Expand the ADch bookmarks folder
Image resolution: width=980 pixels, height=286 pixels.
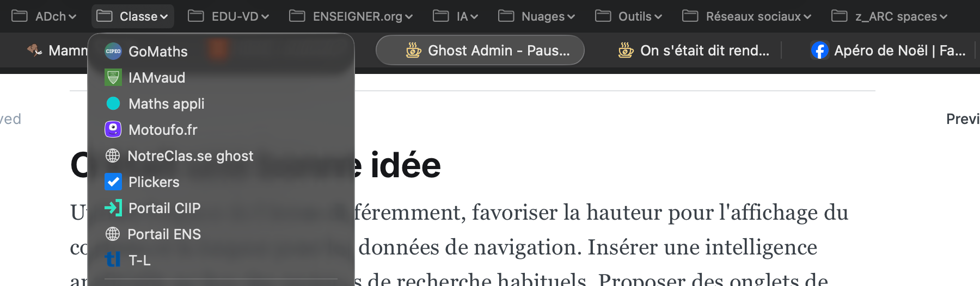coord(44,16)
